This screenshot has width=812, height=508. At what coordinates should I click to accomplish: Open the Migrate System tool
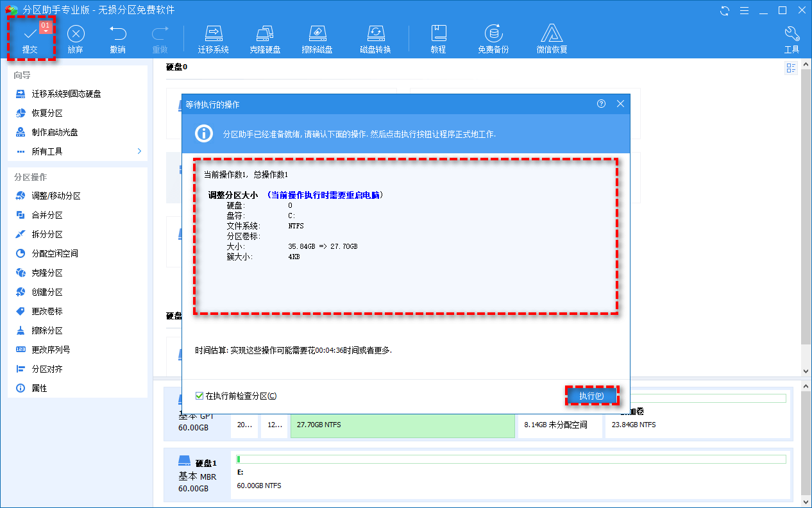(x=214, y=37)
